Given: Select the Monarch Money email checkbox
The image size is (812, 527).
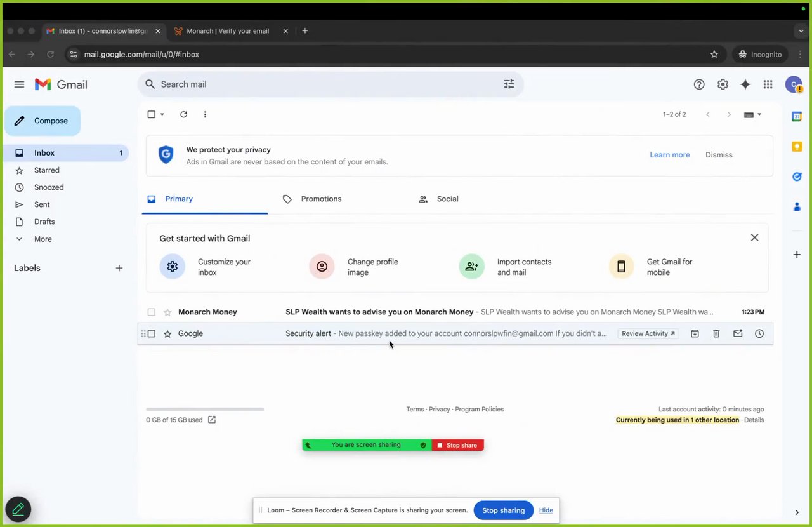Looking at the screenshot, I should click(151, 312).
